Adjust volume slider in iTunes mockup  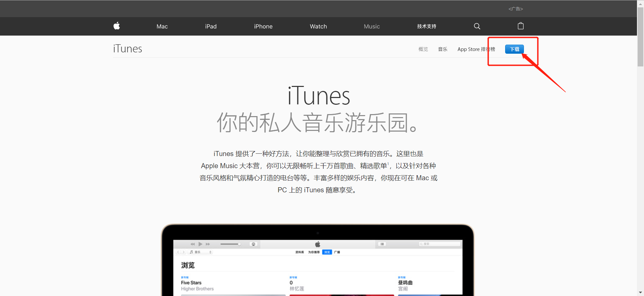pyautogui.click(x=230, y=244)
